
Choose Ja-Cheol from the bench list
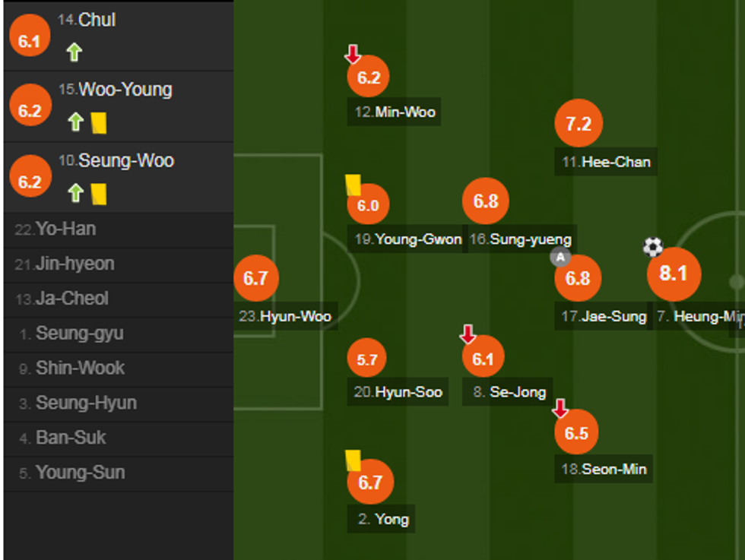coord(71,299)
